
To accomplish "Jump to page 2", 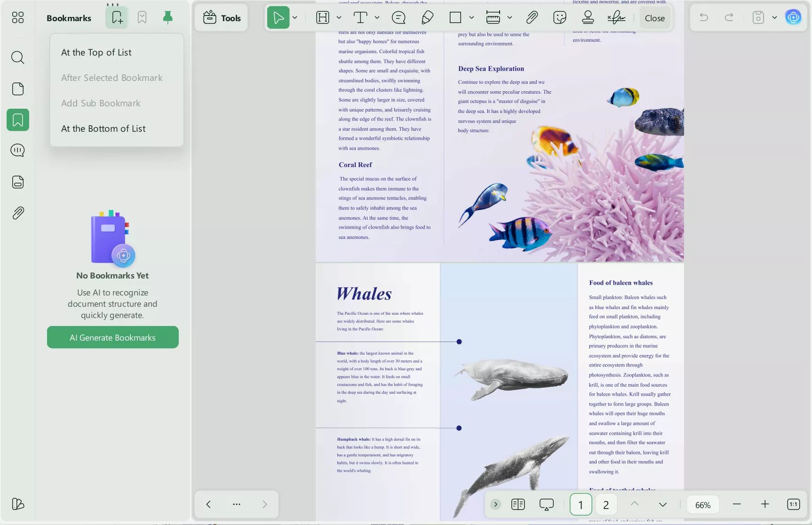I will (606, 504).
